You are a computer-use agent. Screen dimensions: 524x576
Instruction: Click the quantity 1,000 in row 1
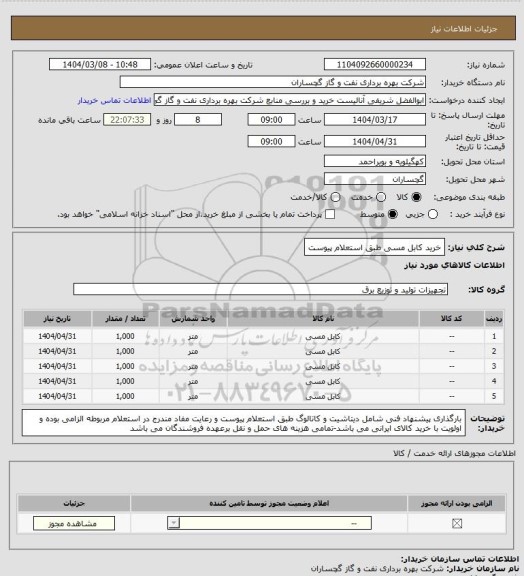pos(125,336)
